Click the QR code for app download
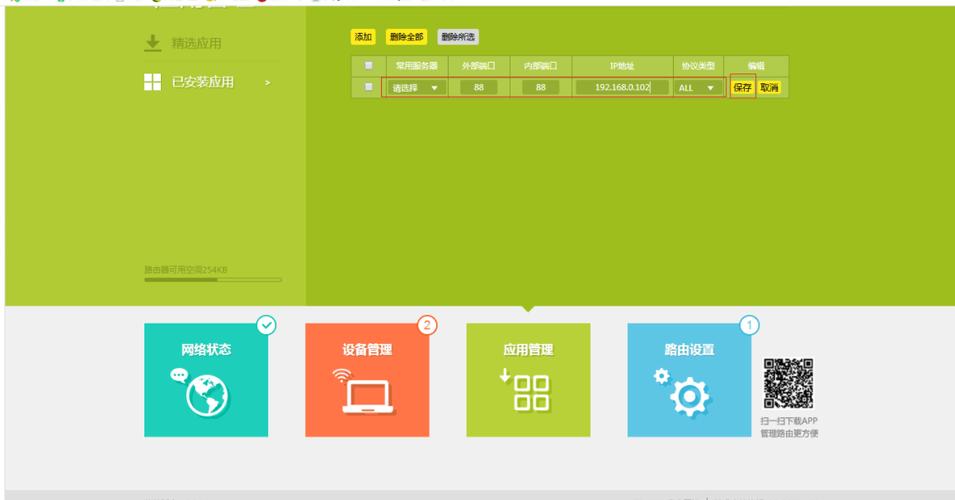 pos(788,384)
